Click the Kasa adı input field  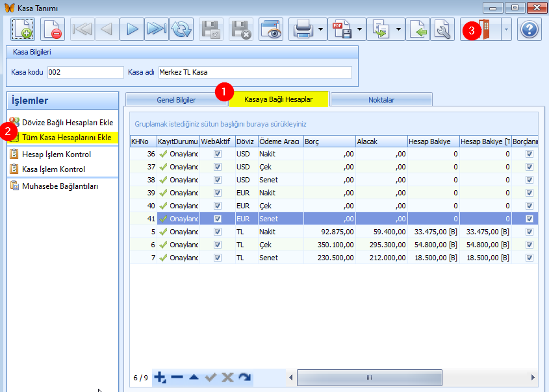click(x=255, y=73)
